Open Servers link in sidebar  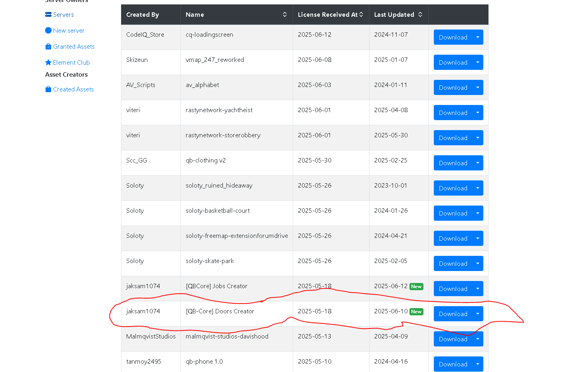64,14
